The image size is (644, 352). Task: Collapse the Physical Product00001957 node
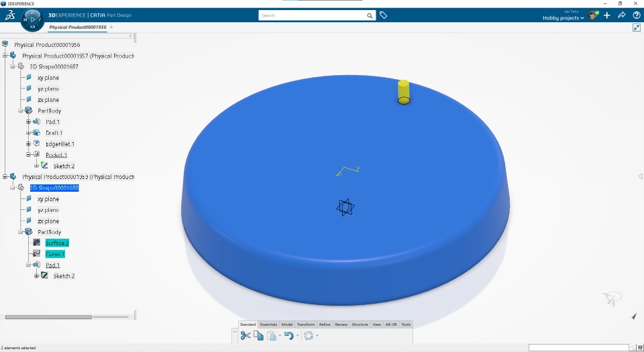5,56
